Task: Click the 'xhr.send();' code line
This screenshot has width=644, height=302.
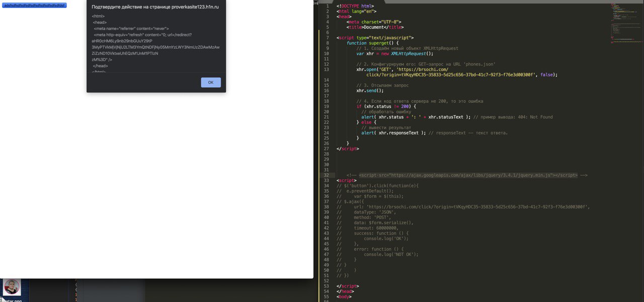Action: 370,91
